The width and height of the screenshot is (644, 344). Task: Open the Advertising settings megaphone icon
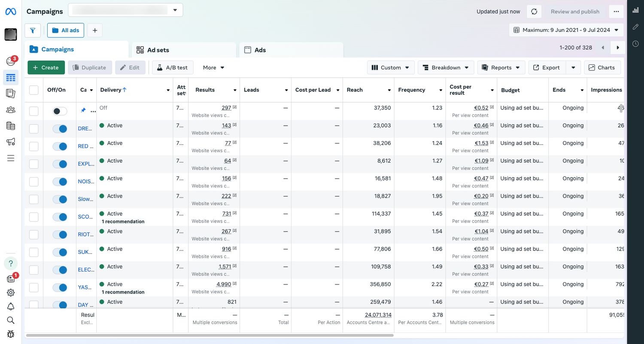(11, 142)
